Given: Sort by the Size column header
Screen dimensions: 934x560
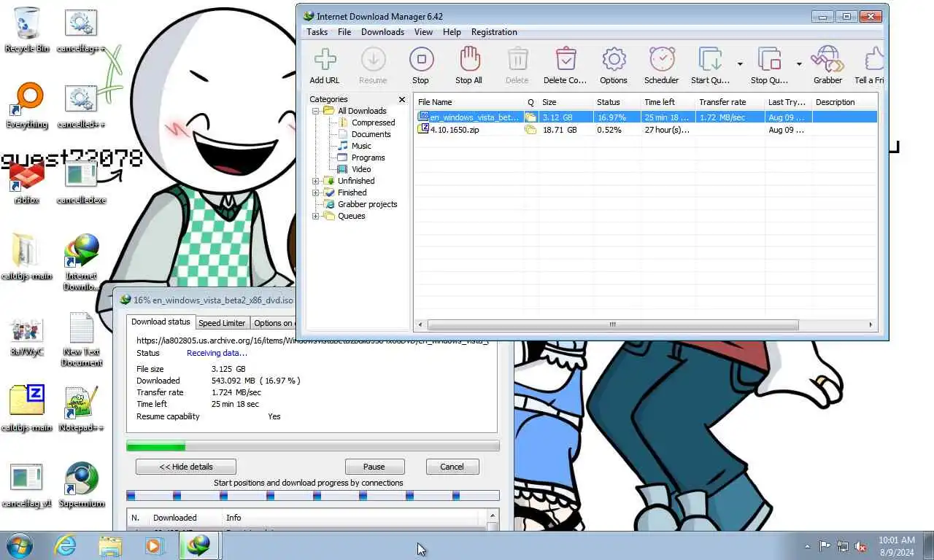Looking at the screenshot, I should 566,102.
